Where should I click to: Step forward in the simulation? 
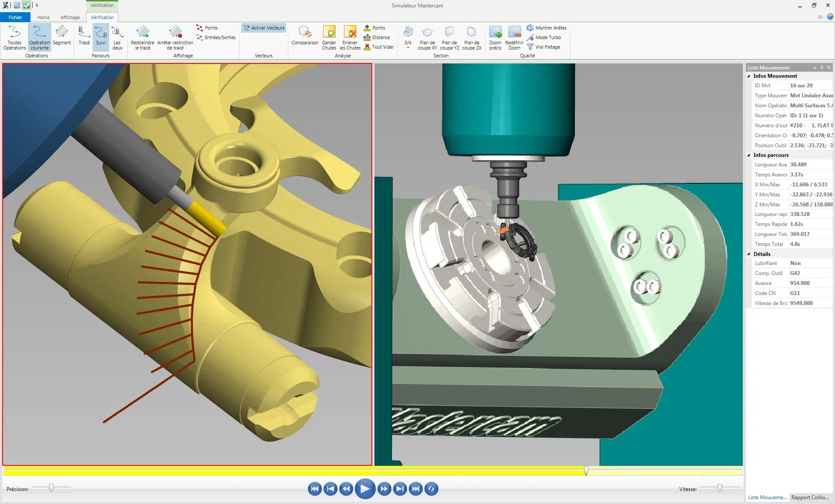coord(384,489)
